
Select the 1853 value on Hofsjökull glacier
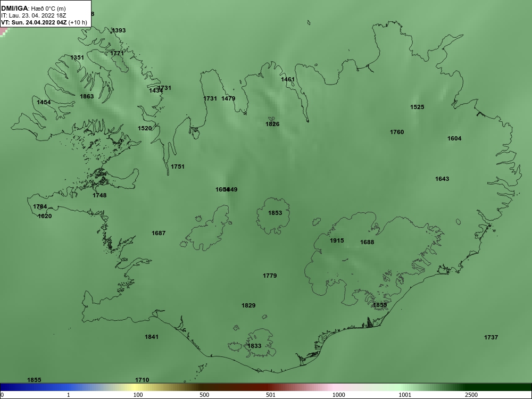coord(275,213)
